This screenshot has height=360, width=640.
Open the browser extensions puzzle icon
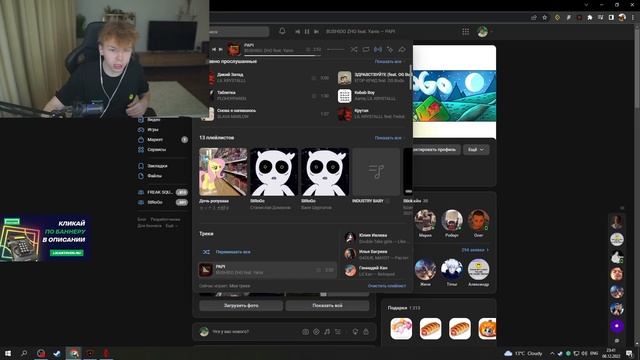pos(589,18)
